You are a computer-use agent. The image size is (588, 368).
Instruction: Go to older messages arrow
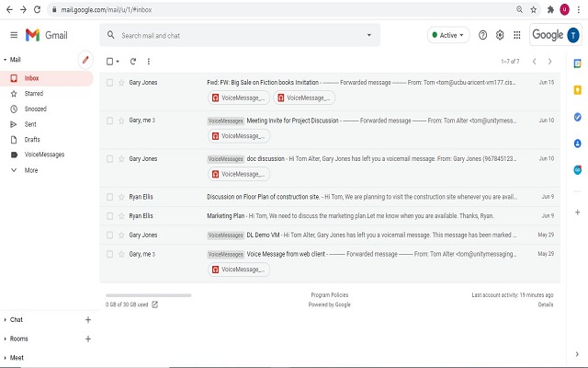click(549, 62)
